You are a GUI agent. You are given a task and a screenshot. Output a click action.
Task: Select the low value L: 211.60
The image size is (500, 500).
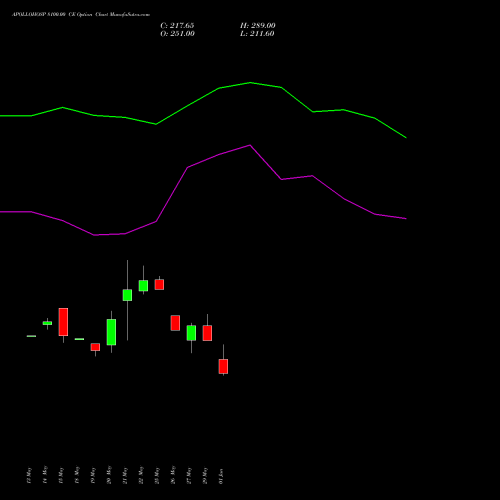point(257,34)
